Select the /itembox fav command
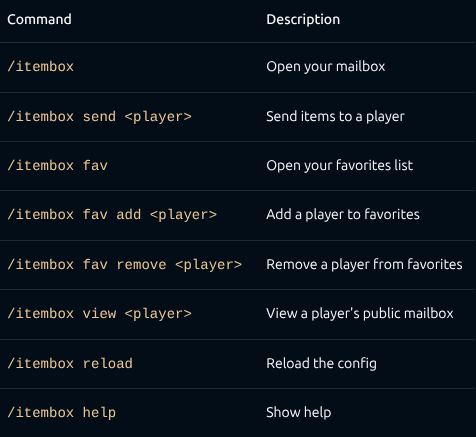Image resolution: width=476 pixels, height=437 pixels. [x=57, y=165]
